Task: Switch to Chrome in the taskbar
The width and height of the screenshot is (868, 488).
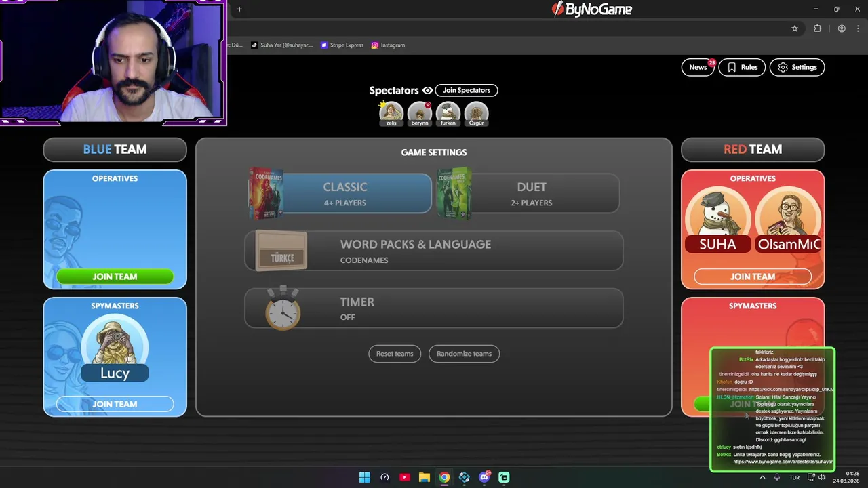Action: pyautogui.click(x=444, y=477)
